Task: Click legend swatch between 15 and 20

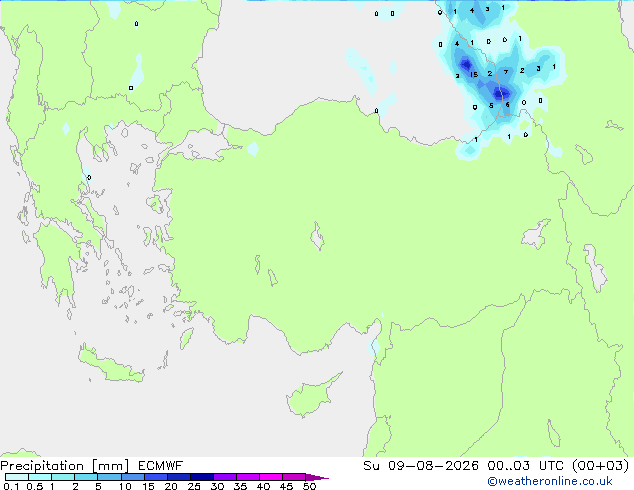Action: coord(155,477)
